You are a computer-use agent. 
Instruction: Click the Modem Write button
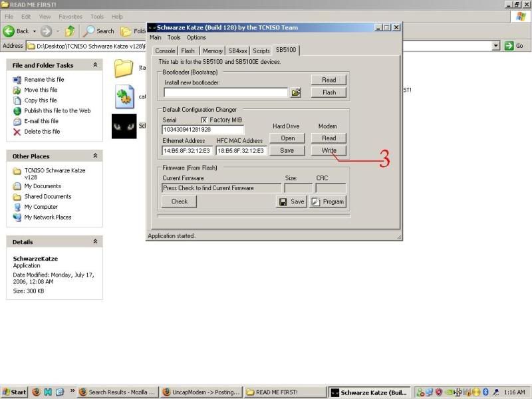(329, 150)
